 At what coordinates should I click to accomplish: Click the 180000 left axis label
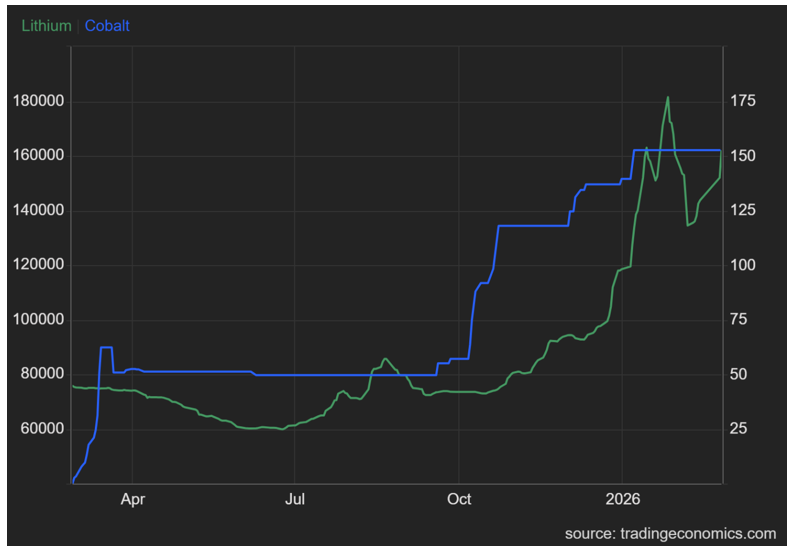point(40,102)
